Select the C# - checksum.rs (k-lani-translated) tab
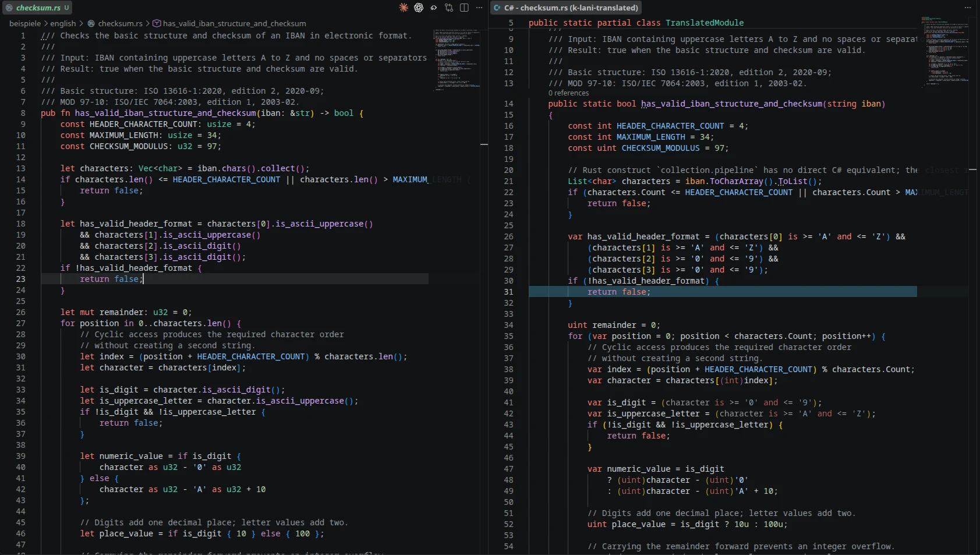This screenshot has height=555, width=980. (x=565, y=8)
